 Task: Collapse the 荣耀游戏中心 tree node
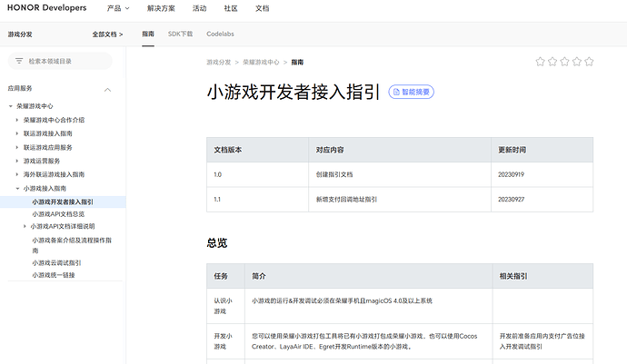[x=11, y=106]
